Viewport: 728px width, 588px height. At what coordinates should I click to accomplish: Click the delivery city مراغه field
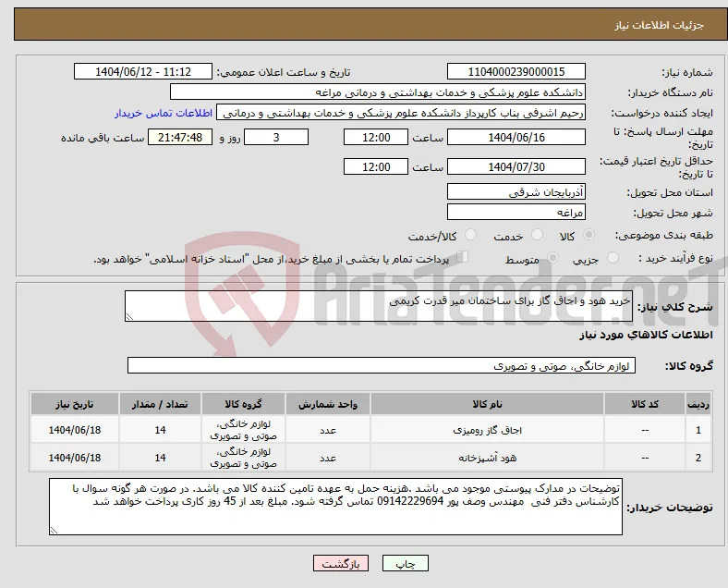click(x=516, y=213)
